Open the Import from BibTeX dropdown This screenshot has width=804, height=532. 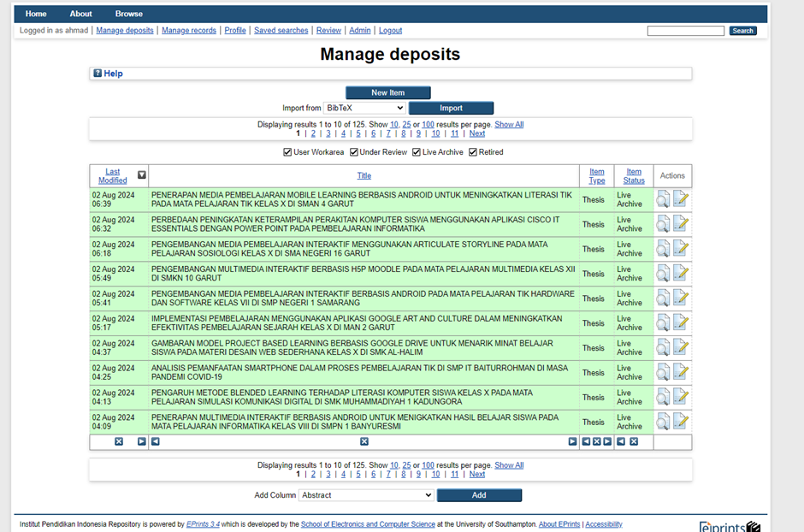tap(364, 108)
